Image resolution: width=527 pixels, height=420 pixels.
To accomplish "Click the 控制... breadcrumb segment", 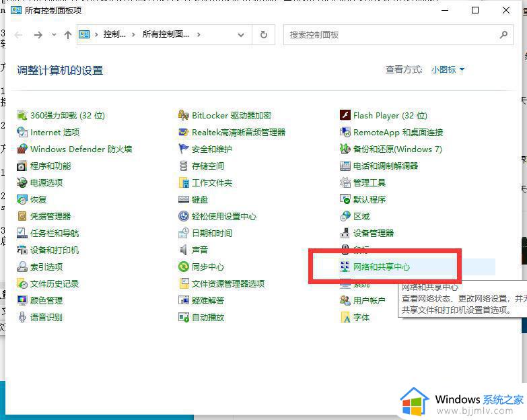I will pyautogui.click(x=114, y=34).
